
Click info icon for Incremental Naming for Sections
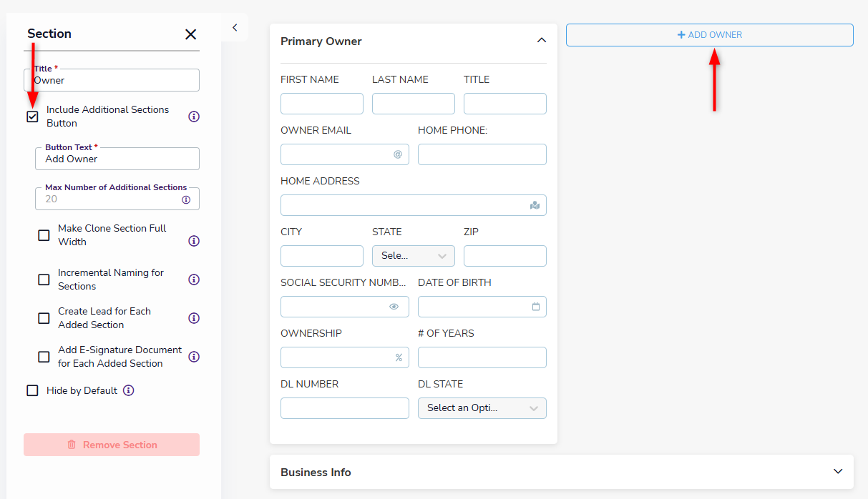(x=193, y=280)
